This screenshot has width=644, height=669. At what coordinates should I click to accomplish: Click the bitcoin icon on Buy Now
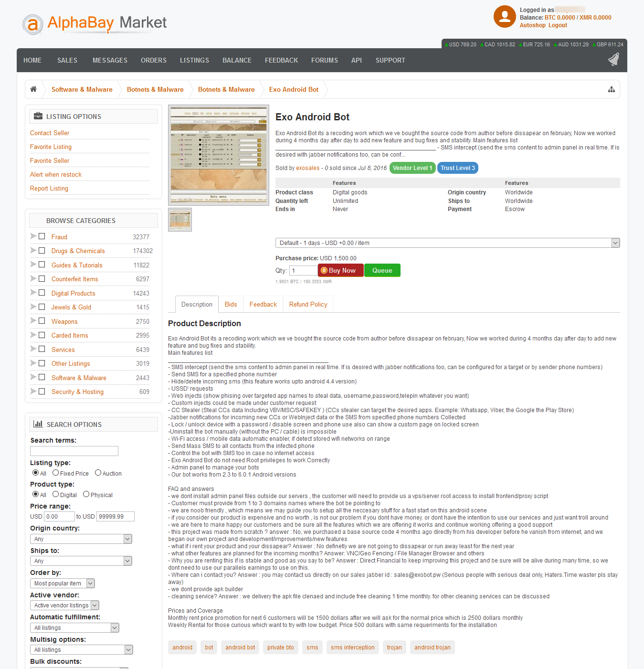(x=324, y=270)
